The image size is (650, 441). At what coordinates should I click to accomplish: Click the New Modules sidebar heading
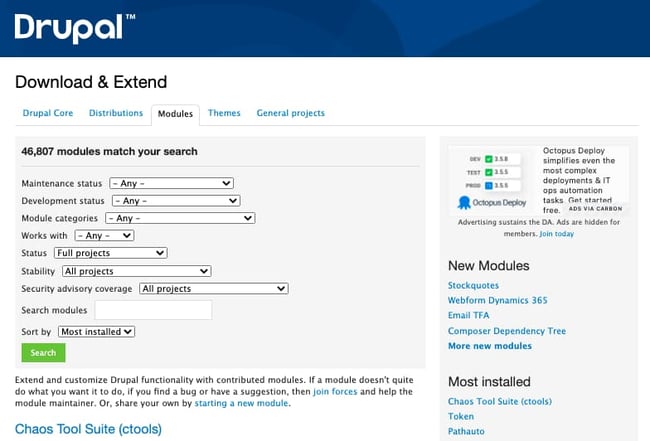tap(489, 266)
